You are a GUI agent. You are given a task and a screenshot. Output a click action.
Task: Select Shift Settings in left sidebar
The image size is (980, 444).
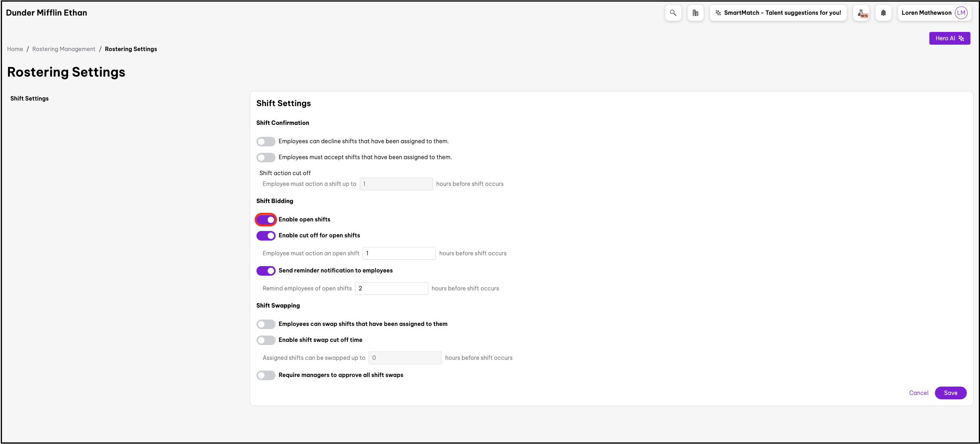pyautogui.click(x=30, y=99)
